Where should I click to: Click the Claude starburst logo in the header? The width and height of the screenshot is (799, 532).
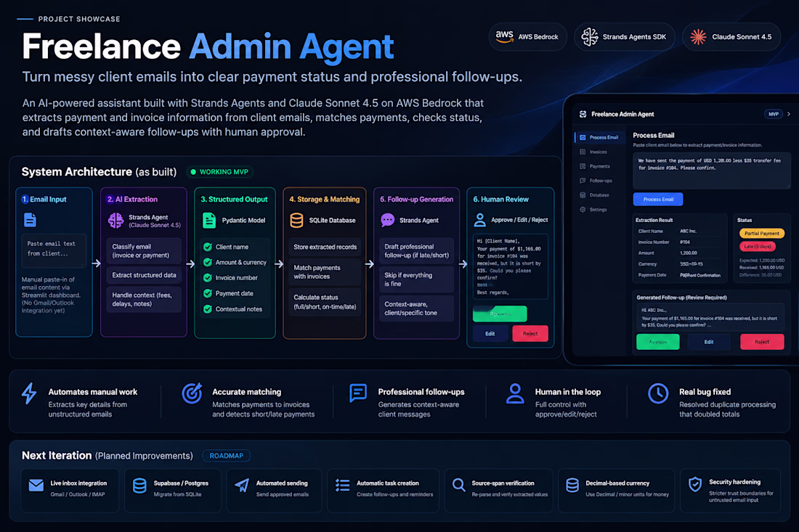698,37
